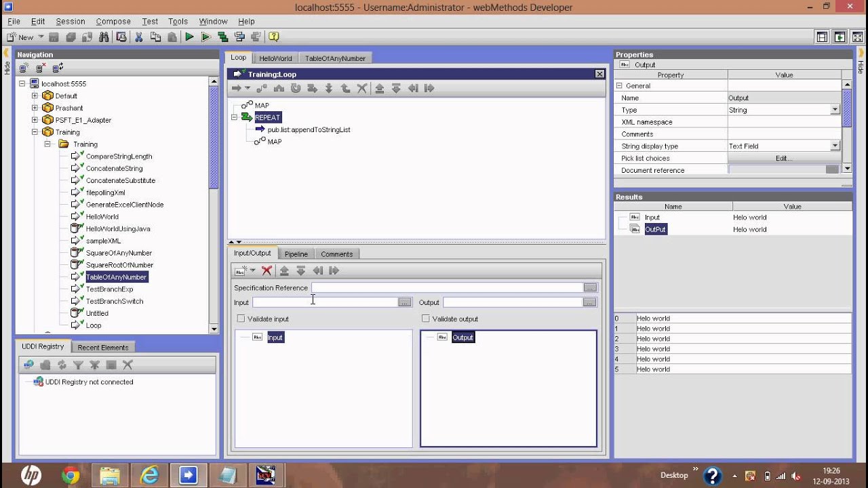Enable the Validate input checkbox
The width and height of the screenshot is (868, 488).
(241, 319)
